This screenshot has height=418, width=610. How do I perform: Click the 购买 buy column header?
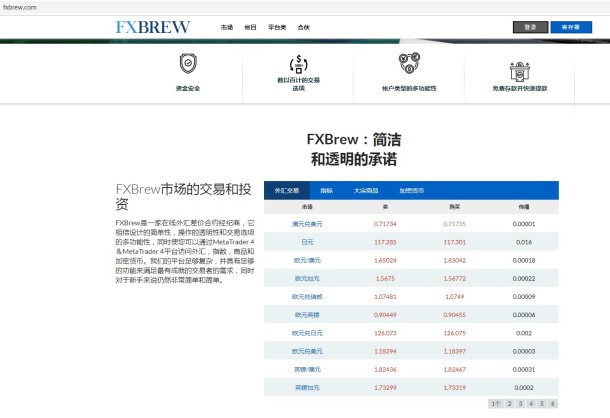tap(454, 207)
